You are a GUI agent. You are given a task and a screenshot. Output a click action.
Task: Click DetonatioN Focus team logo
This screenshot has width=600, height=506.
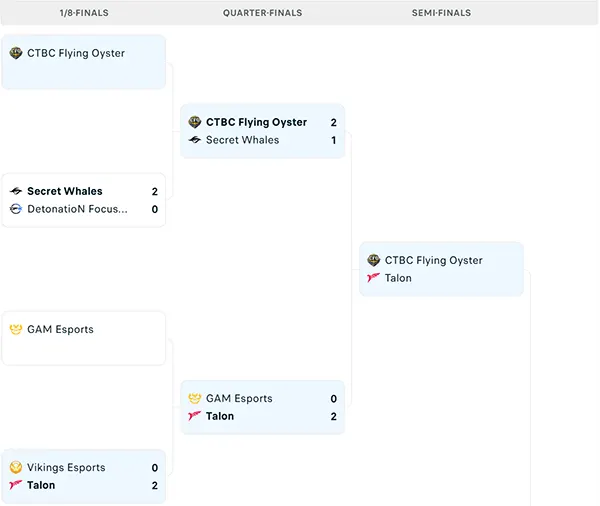(x=16, y=209)
